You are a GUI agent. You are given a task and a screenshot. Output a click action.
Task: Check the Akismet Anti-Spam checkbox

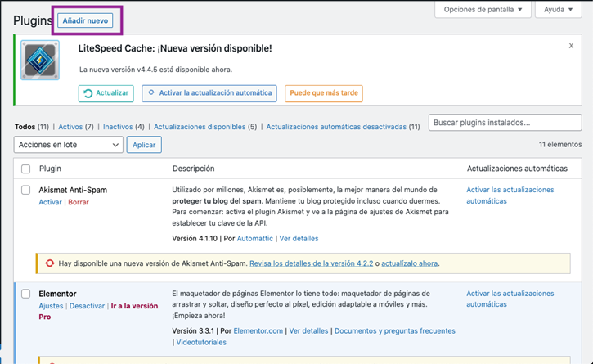pos(25,190)
